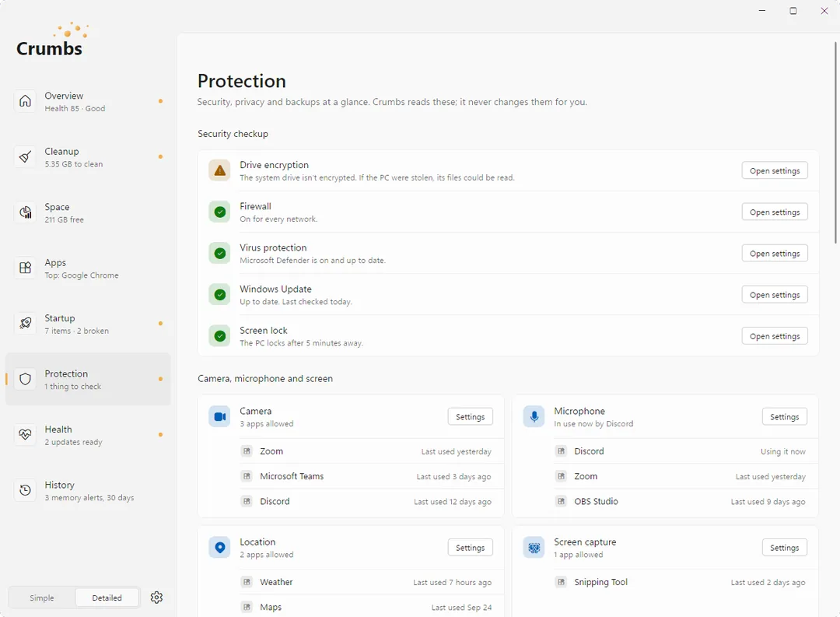Click the Maps app icon
Viewport: 840px width, 617px height.
247,607
